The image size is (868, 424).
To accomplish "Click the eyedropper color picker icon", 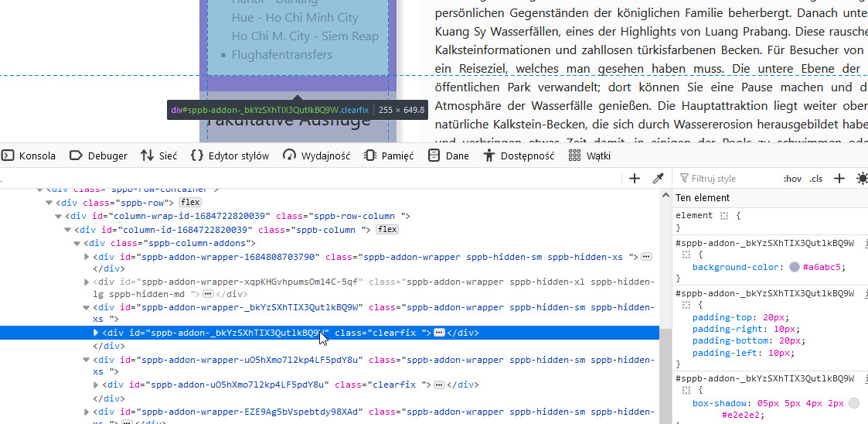I will 659,179.
